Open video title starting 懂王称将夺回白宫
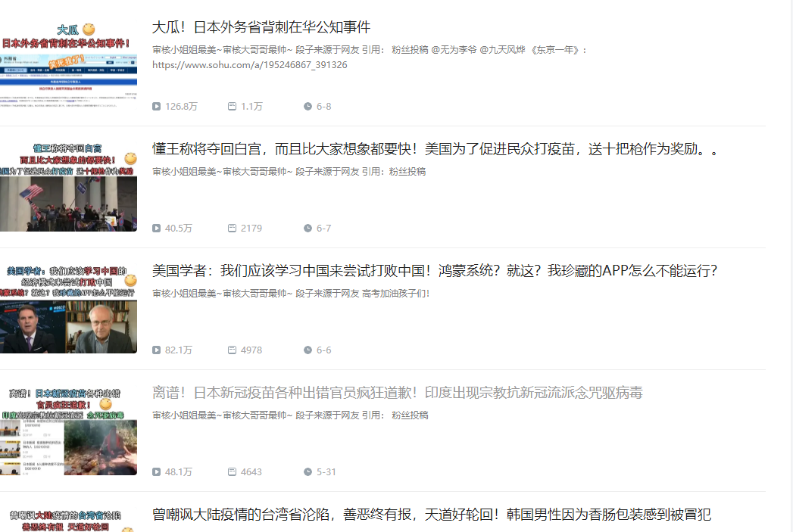The image size is (793, 532). [436, 149]
